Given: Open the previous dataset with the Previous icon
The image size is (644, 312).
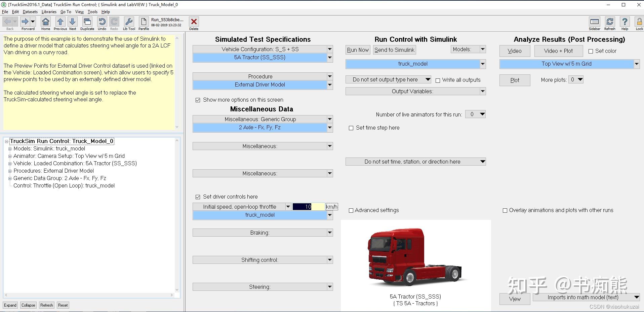Looking at the screenshot, I should coord(60,22).
